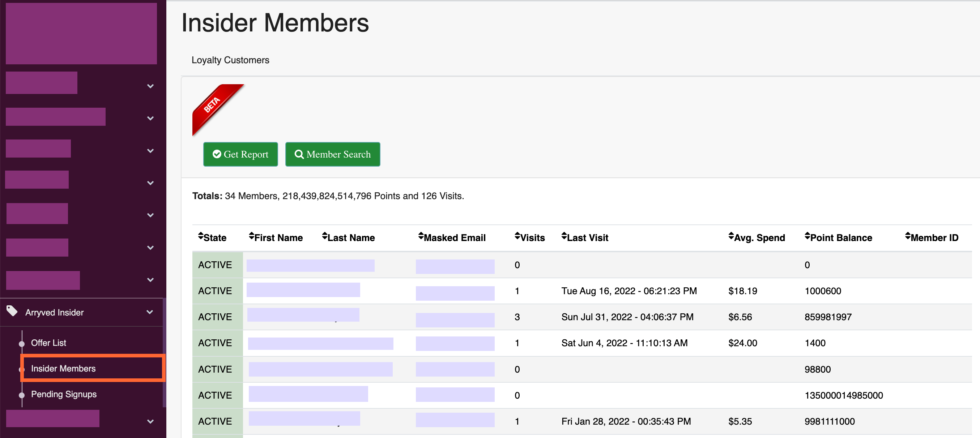
Task: Expand the last sidebar section chevron below Pending Signups
Action: click(x=150, y=421)
